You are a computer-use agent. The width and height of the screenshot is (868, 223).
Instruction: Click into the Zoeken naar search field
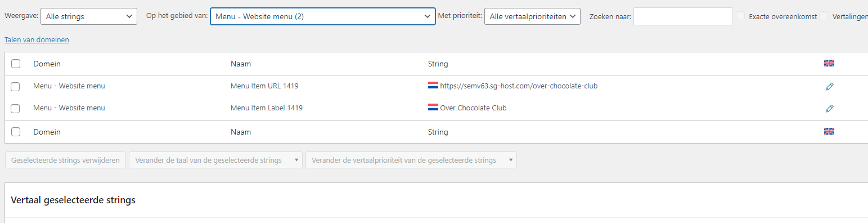click(683, 16)
